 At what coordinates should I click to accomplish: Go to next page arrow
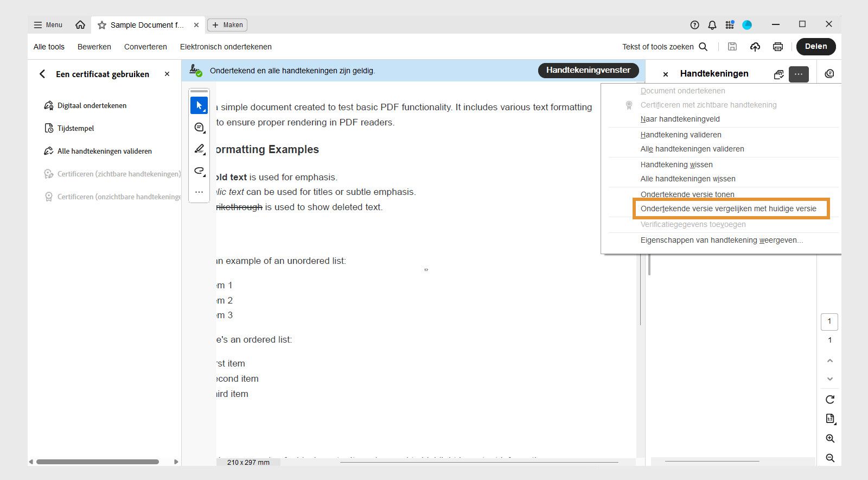click(829, 379)
